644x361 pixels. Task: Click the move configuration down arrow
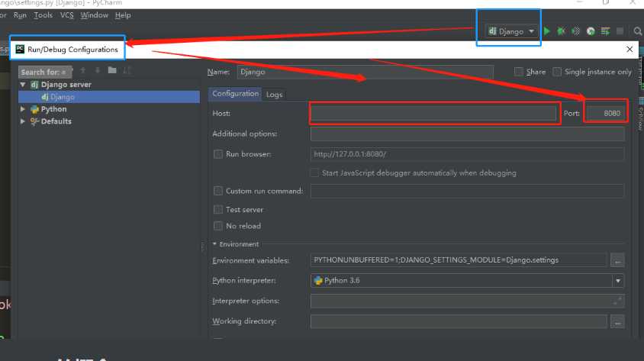98,70
